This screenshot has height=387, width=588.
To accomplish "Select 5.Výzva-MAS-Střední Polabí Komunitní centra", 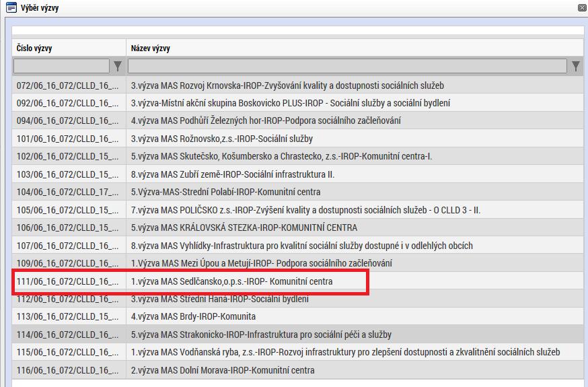I will (x=225, y=192).
